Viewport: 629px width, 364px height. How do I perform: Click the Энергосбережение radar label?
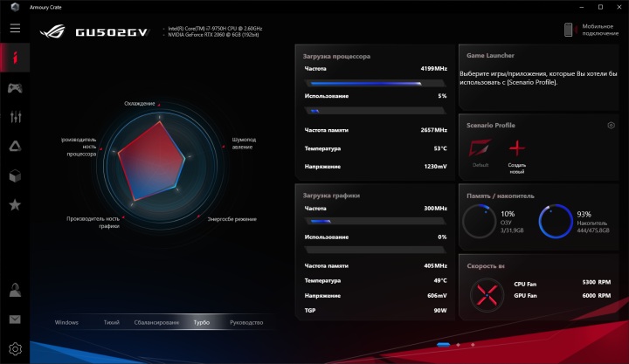click(232, 219)
